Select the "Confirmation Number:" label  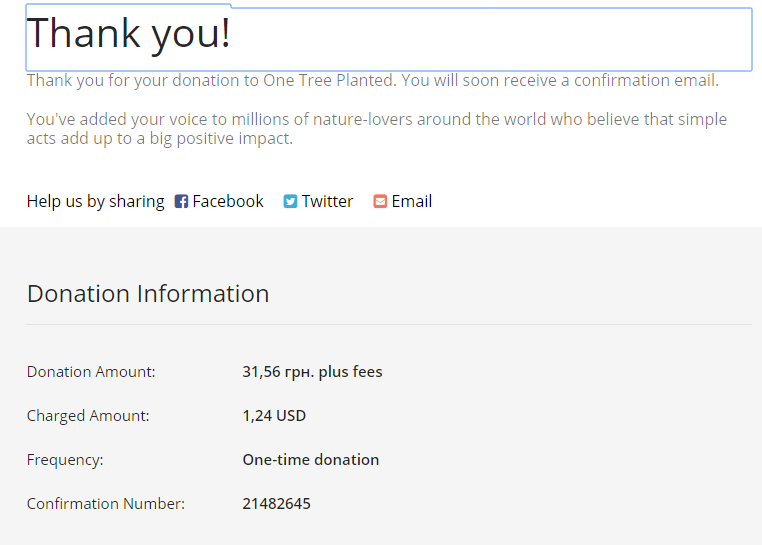pyautogui.click(x=106, y=504)
